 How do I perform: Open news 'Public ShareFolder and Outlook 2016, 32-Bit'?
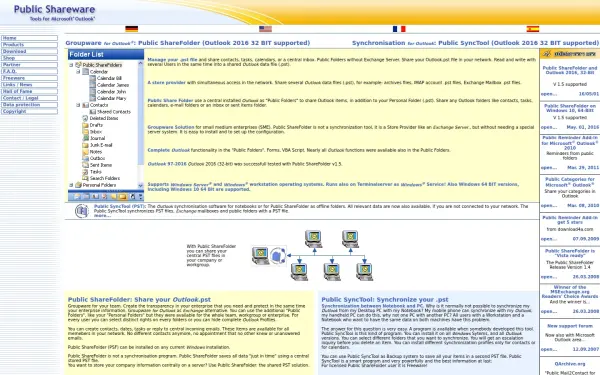click(x=570, y=70)
